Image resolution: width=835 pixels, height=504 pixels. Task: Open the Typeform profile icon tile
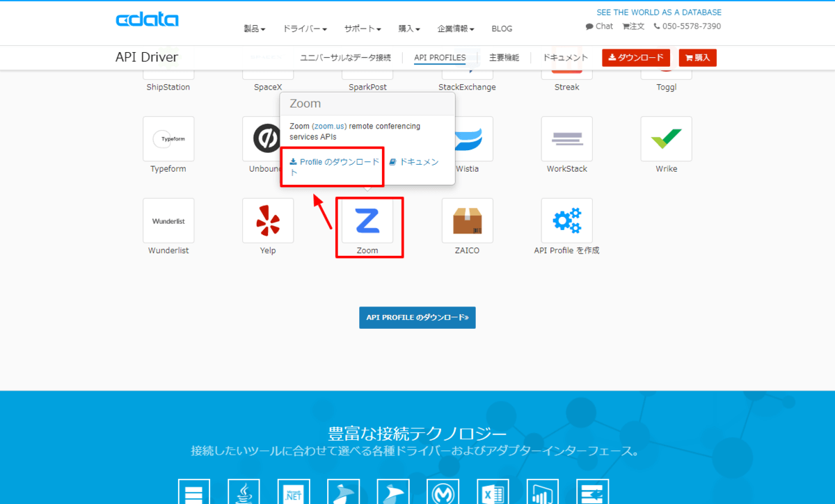click(x=168, y=139)
